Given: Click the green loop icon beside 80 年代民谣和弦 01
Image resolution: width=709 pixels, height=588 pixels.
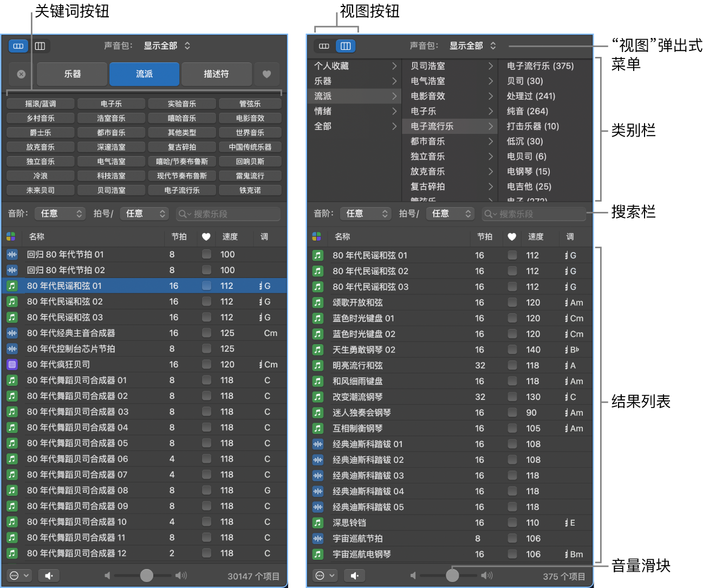Looking at the screenshot, I should tap(12, 286).
